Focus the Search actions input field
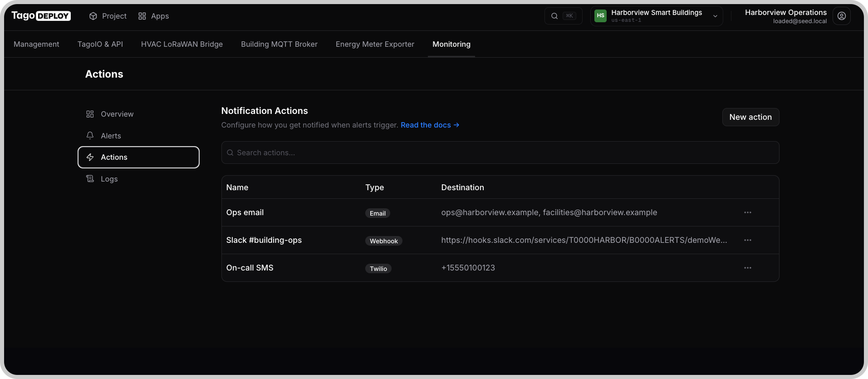The image size is (868, 379). (500, 153)
